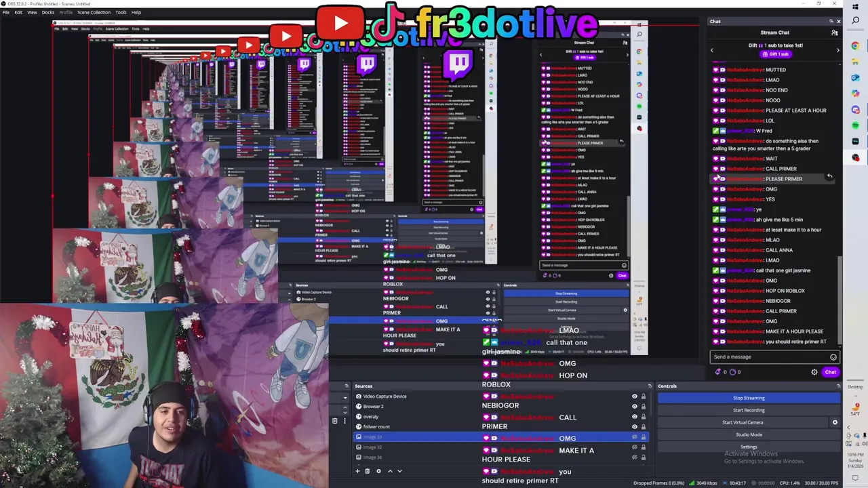Viewport: 868px width, 488px height.
Task: Add a new source with the plus icon
Action: click(357, 471)
